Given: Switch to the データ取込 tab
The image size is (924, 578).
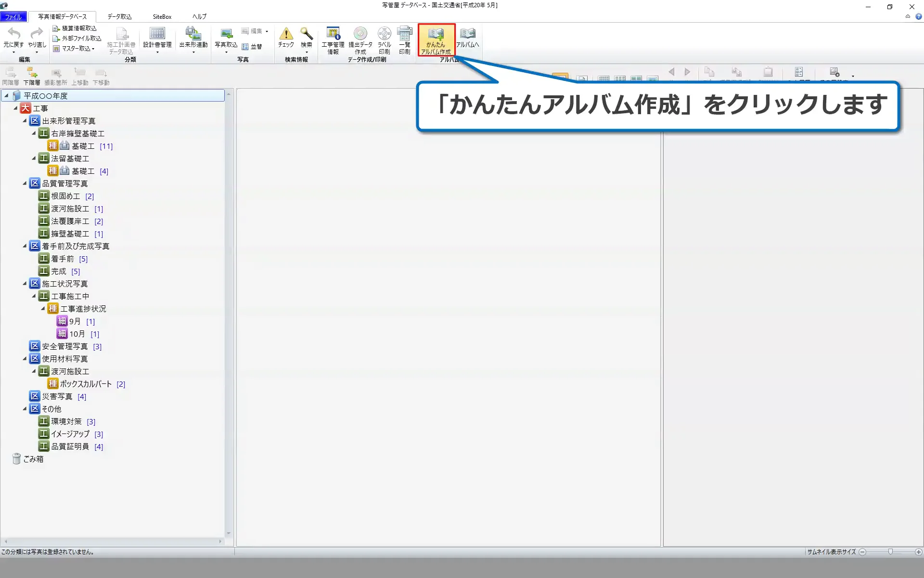Looking at the screenshot, I should coord(119,16).
